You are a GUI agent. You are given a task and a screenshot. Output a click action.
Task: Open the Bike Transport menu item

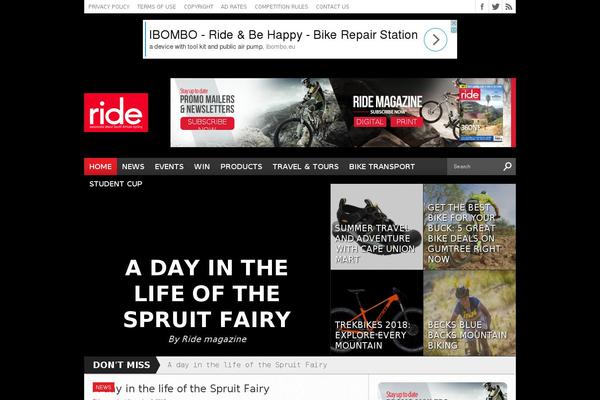point(382,167)
